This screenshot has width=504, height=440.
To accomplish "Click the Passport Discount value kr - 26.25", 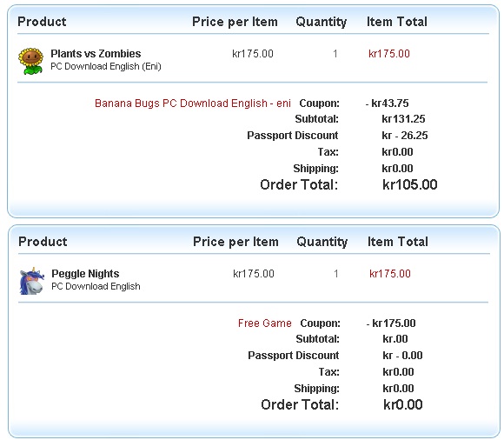I will 405,136.
